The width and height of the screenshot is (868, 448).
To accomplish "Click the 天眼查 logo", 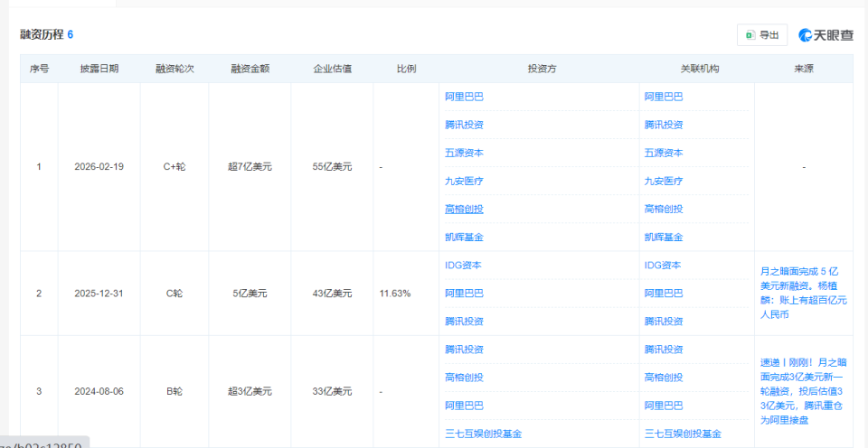I will pos(826,35).
